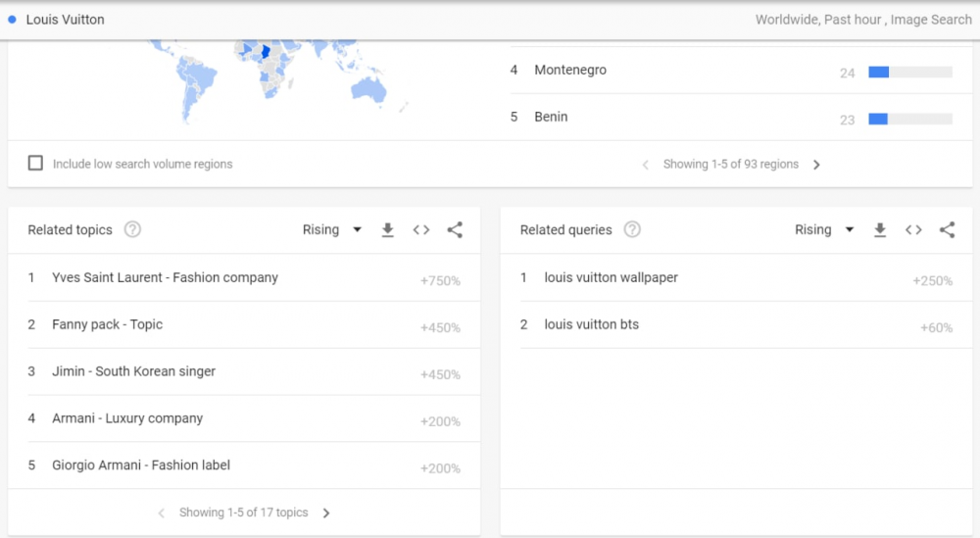The width and height of the screenshot is (980, 538).
Task: Click the +60% bts rise value
Action: [x=936, y=328]
